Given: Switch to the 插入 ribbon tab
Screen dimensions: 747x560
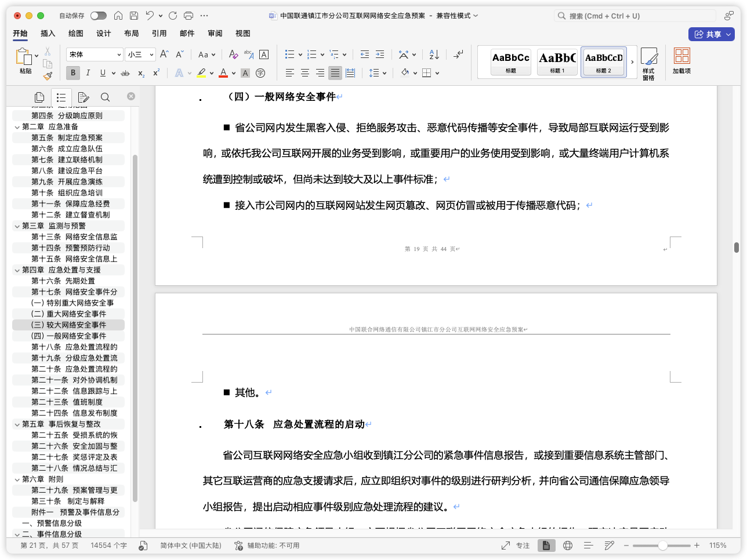Looking at the screenshot, I should coord(48,34).
